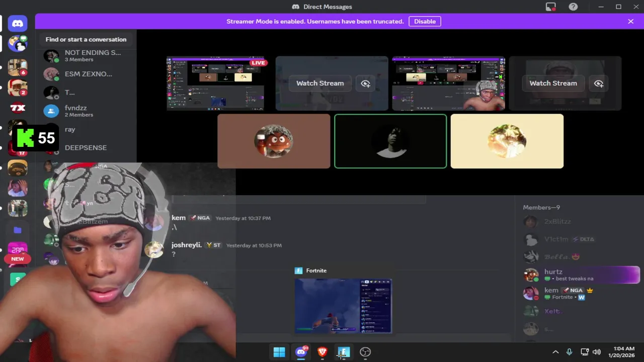Select the green-outlined speaking participant tile
Image resolution: width=644 pixels, height=362 pixels.
pos(390,141)
